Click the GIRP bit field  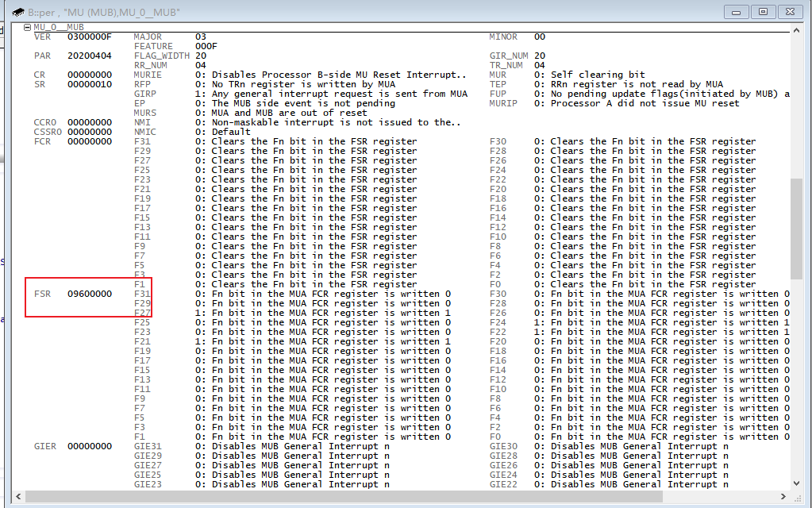[300, 94]
